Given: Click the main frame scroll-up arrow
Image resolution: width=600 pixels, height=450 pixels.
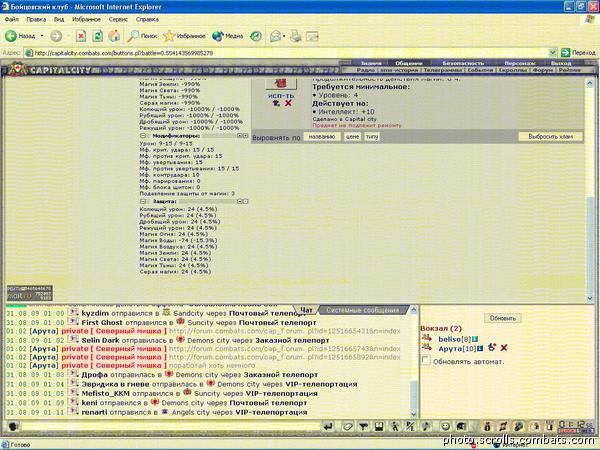Looking at the screenshot, I should (590, 83).
